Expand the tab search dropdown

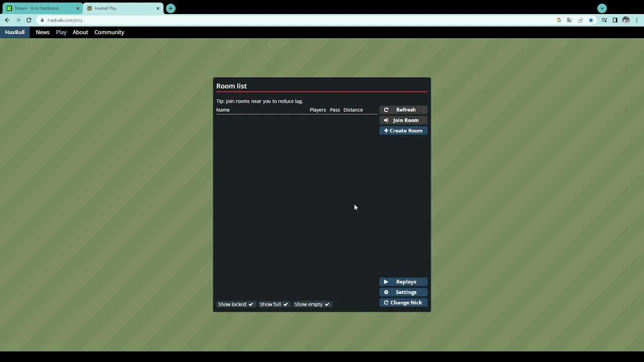602,8
